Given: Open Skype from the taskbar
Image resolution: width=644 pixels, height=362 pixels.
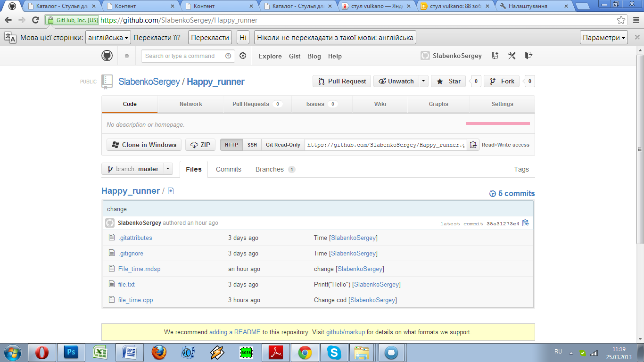Looking at the screenshot, I should pyautogui.click(x=334, y=353).
